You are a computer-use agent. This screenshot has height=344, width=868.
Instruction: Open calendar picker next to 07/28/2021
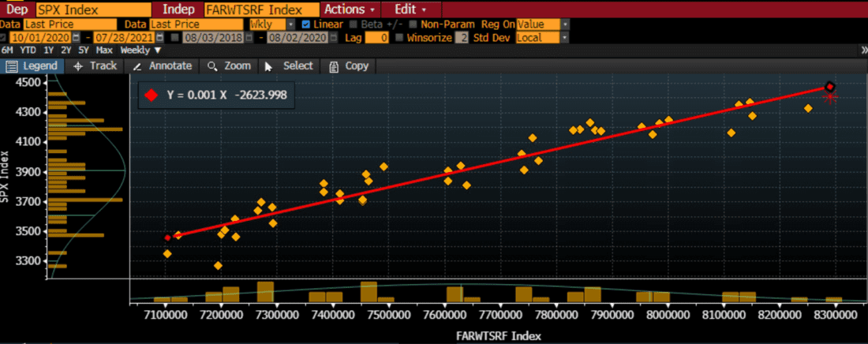161,38
